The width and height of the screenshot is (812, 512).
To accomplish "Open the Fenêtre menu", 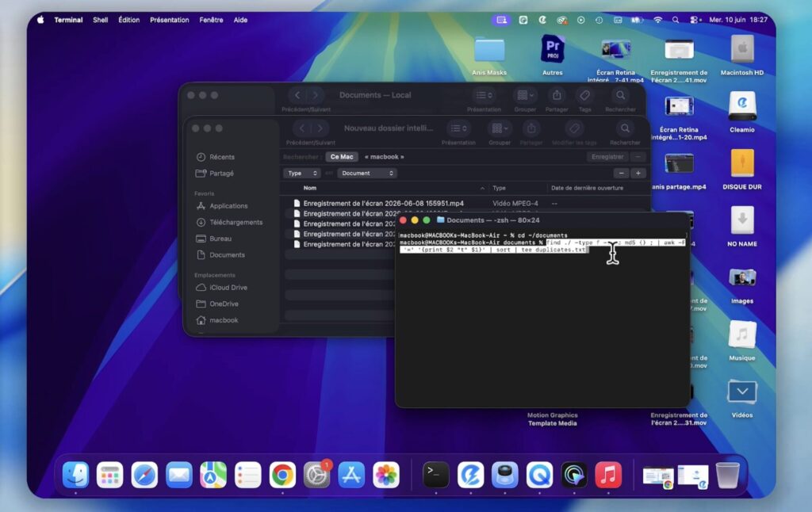I will (211, 20).
